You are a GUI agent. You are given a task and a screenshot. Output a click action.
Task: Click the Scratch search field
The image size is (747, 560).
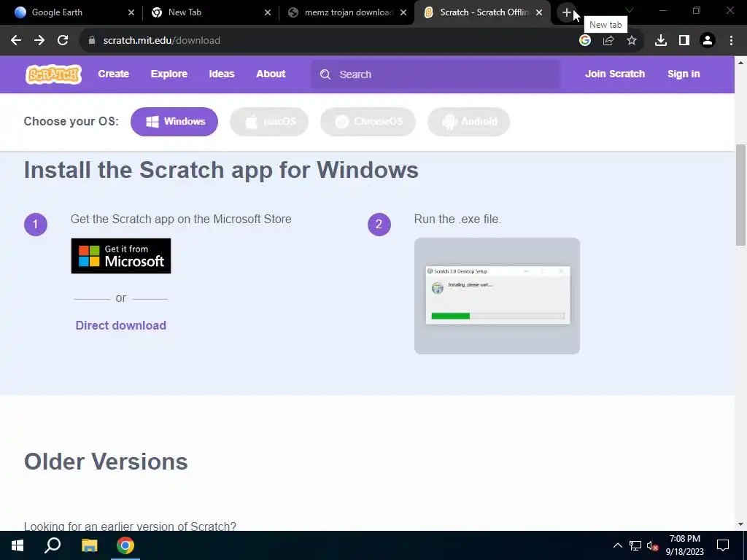pos(436,74)
